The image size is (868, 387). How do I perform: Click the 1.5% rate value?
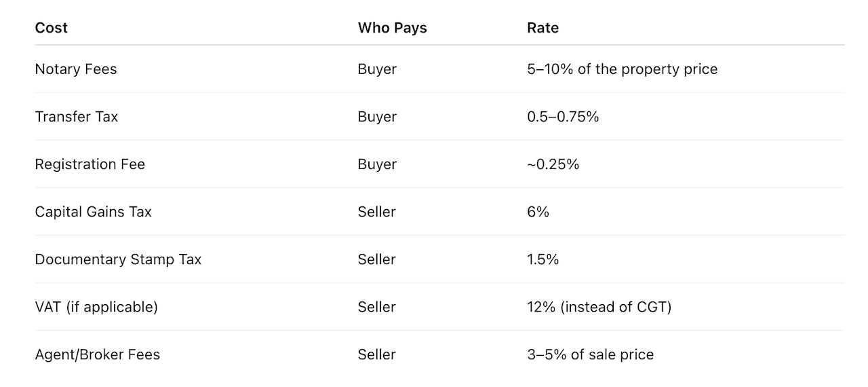point(542,259)
